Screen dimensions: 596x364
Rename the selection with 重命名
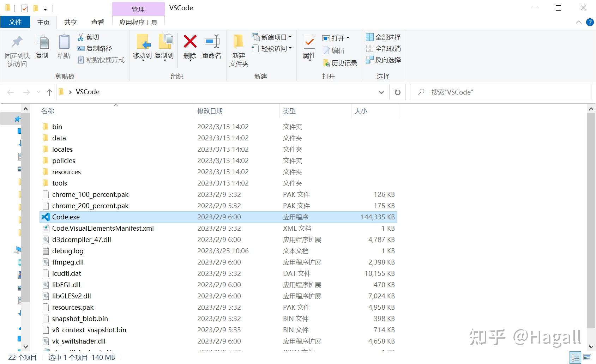(x=211, y=48)
